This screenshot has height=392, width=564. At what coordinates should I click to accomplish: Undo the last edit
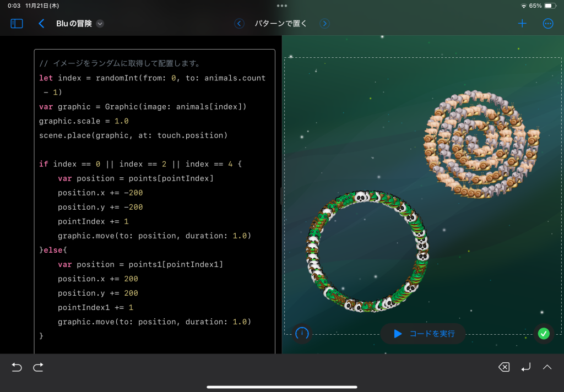17,367
